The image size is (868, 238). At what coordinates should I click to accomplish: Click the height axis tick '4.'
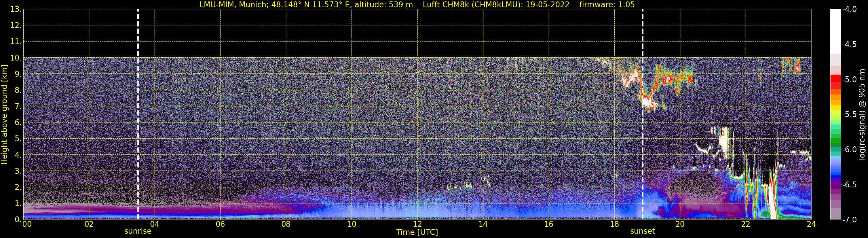[18, 155]
